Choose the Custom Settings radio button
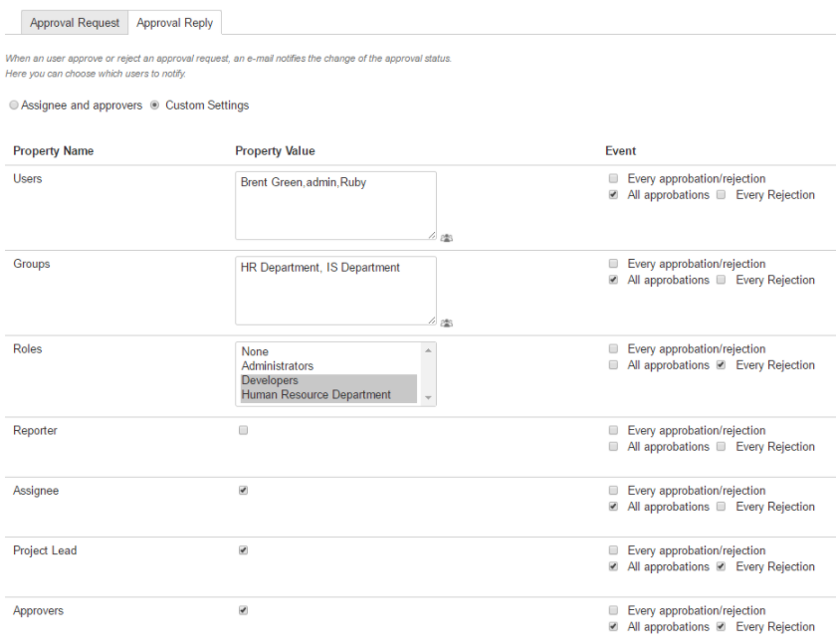Image resolution: width=836 pixels, height=644 pixels. (x=155, y=106)
